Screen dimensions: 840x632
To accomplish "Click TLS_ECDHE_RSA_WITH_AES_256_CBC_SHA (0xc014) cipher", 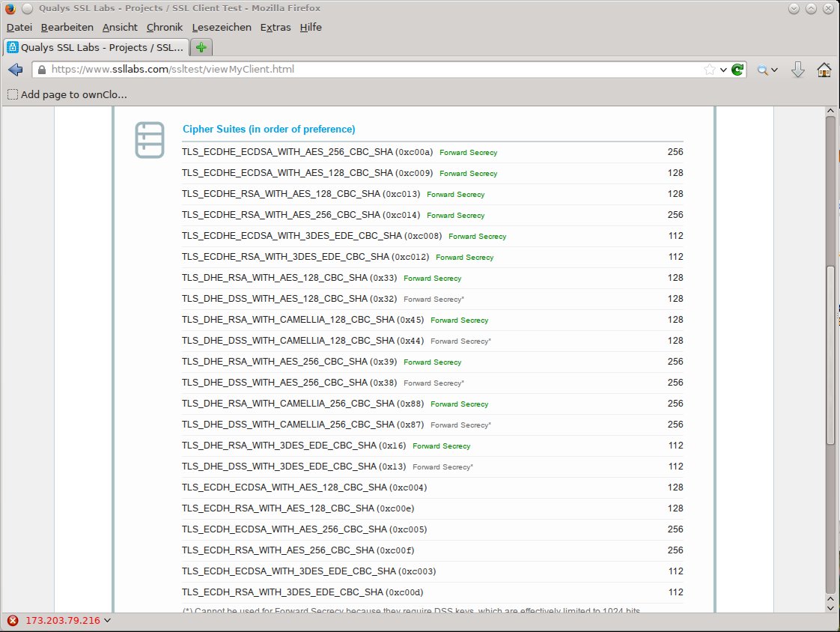I will 300,215.
